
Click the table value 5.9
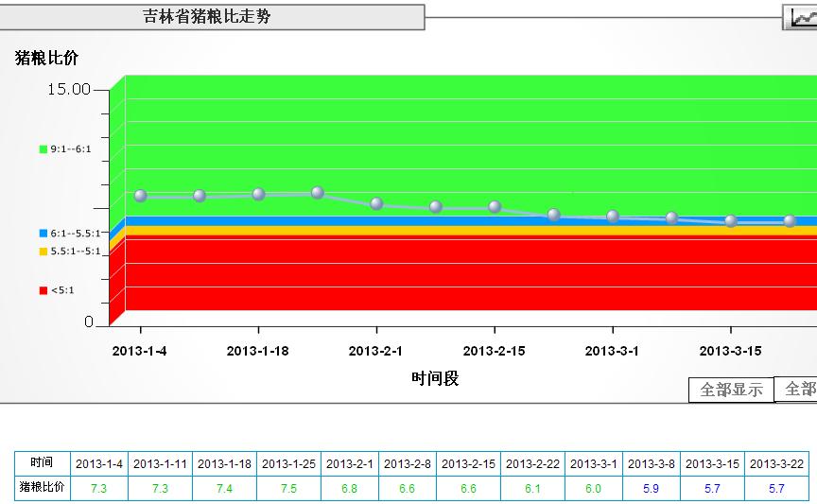click(652, 489)
